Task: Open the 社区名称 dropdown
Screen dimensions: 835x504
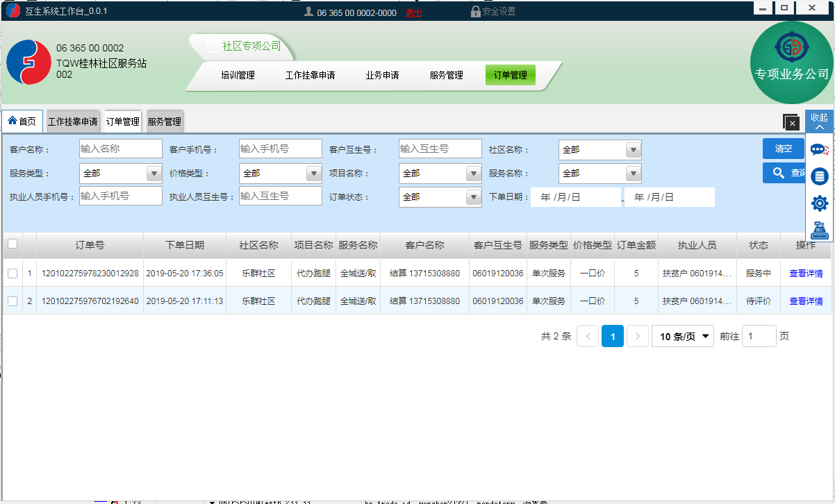Action: pos(600,150)
